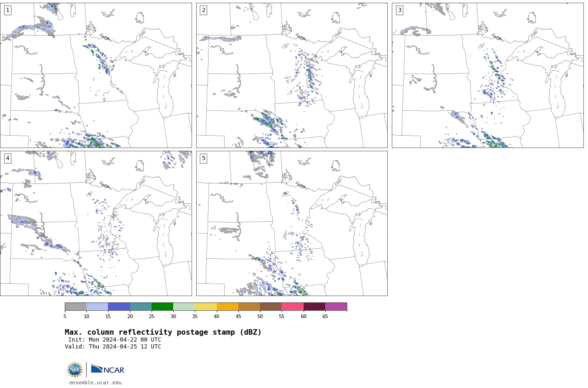Open ensemble member 5 reflectivity map
Viewport: 588px width, 388px height.
292,223
